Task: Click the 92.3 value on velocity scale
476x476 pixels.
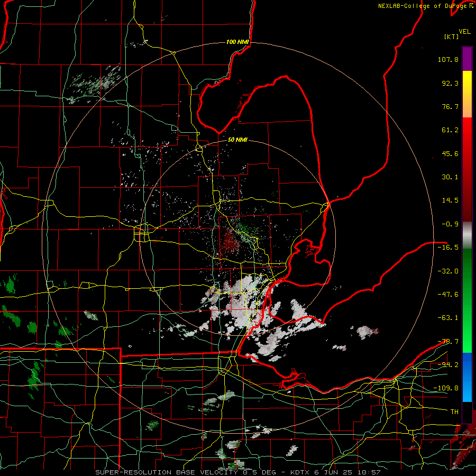Action: [x=450, y=83]
